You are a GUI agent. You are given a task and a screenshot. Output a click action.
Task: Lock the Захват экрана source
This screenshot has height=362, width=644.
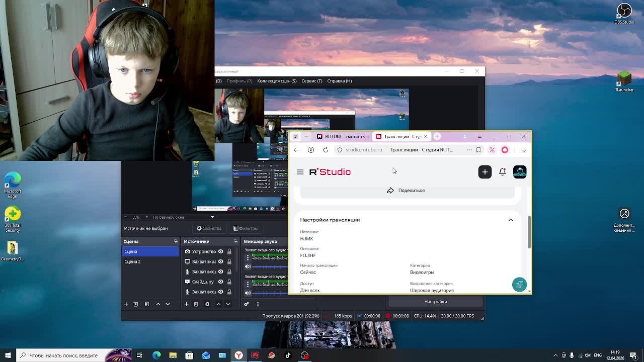229,261
